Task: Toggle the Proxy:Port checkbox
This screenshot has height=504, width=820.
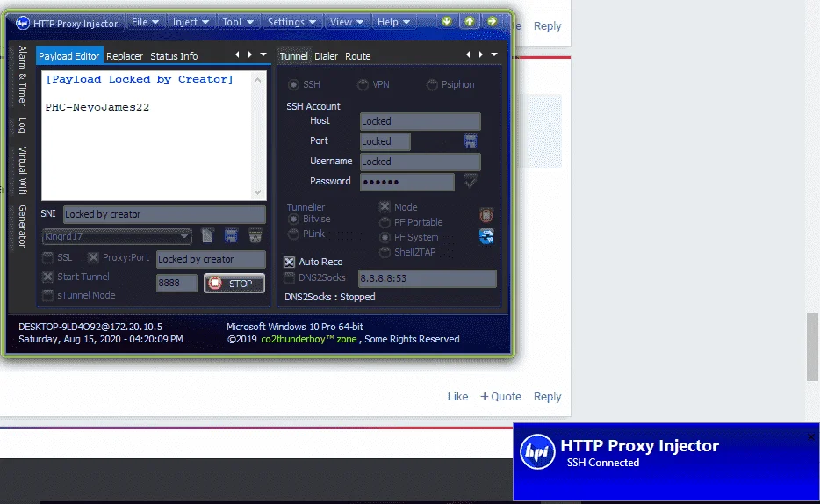Action: [93, 258]
